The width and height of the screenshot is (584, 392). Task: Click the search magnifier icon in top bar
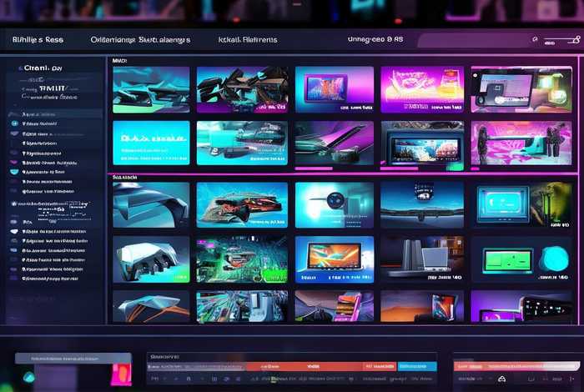[x=534, y=40]
